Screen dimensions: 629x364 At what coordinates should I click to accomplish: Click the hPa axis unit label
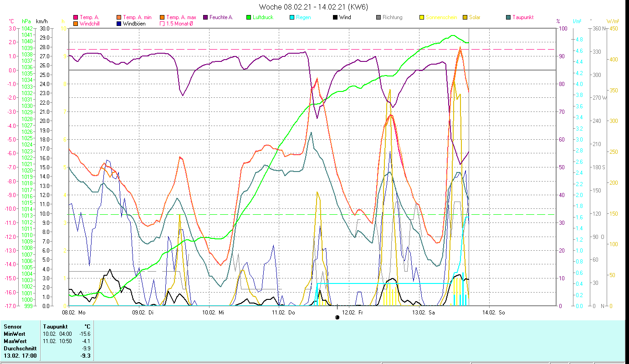pyautogui.click(x=26, y=21)
